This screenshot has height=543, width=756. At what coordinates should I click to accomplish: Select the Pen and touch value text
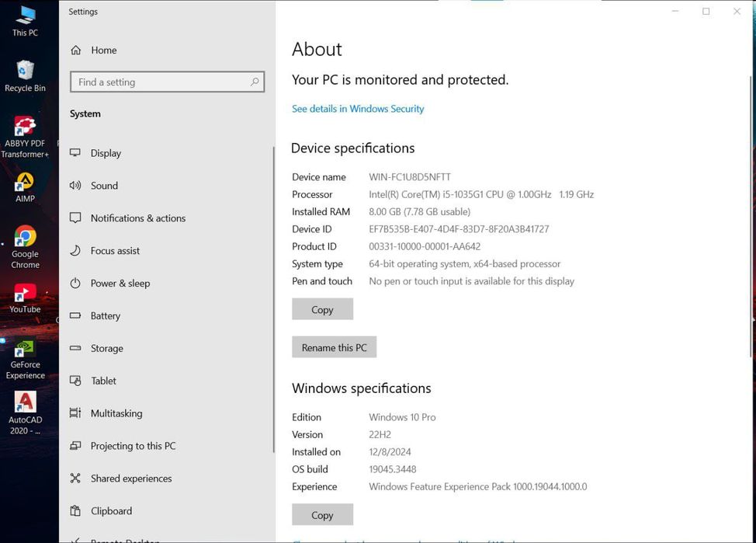pyautogui.click(x=472, y=281)
